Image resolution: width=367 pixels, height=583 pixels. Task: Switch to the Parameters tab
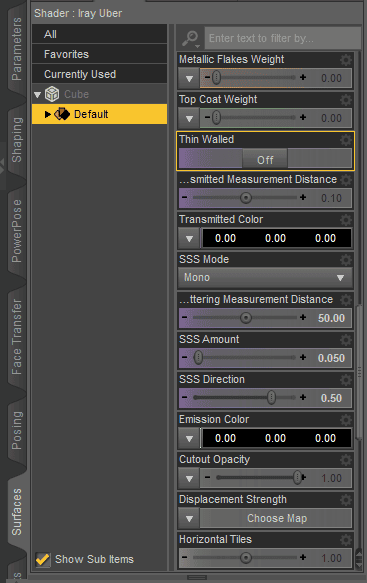(16, 49)
